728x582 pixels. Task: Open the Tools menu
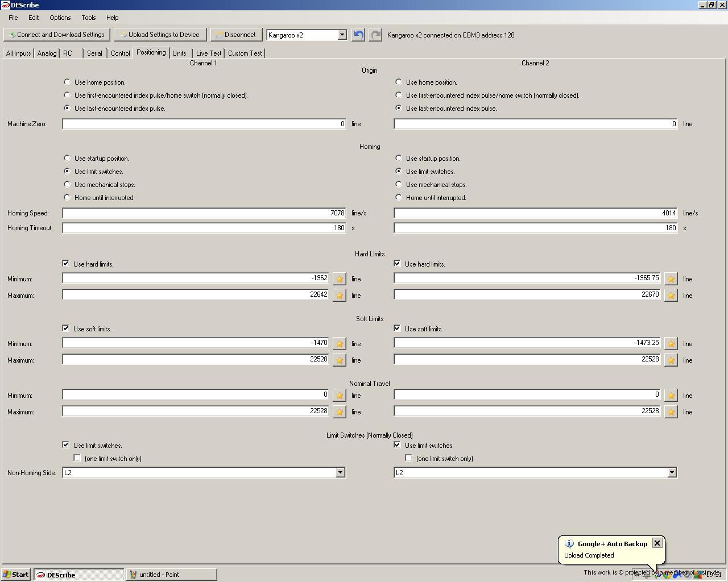tap(88, 18)
